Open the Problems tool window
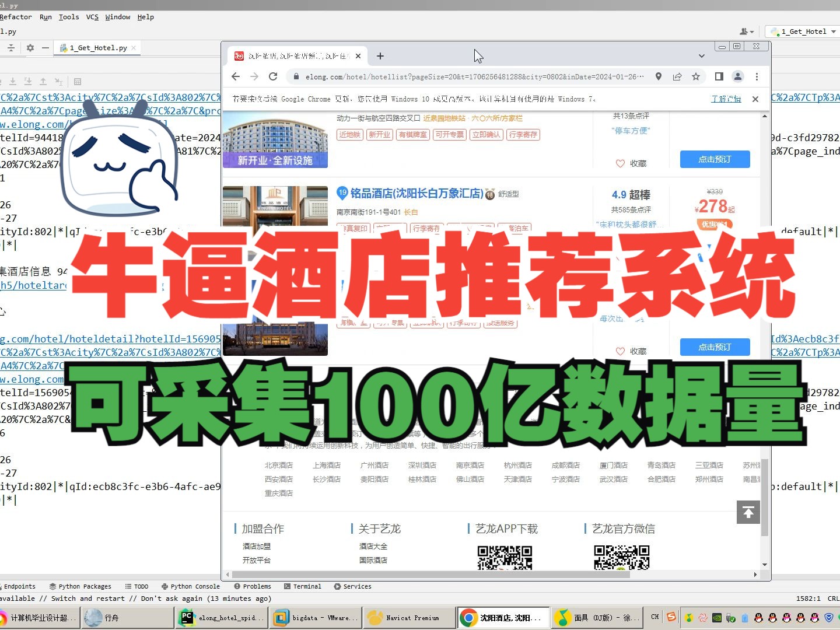Image resolution: width=840 pixels, height=630 pixels. [x=253, y=586]
